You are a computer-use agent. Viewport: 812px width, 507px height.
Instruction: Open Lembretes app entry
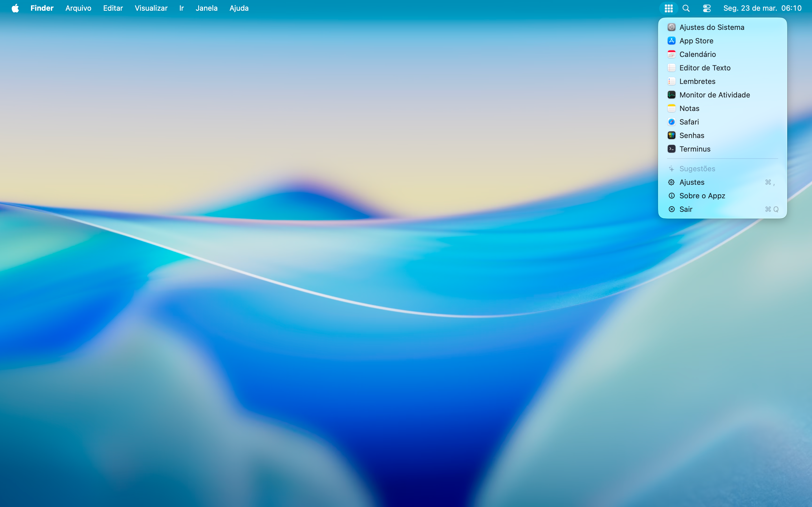(697, 81)
